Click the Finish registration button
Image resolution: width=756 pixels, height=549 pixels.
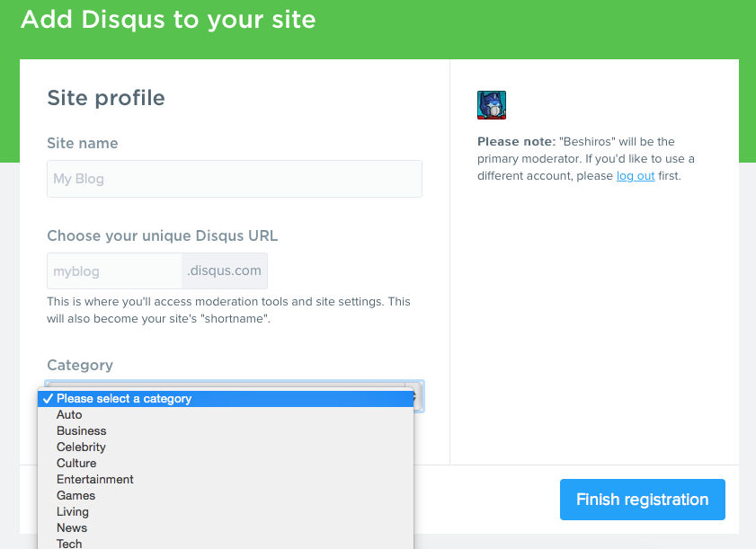tap(642, 500)
